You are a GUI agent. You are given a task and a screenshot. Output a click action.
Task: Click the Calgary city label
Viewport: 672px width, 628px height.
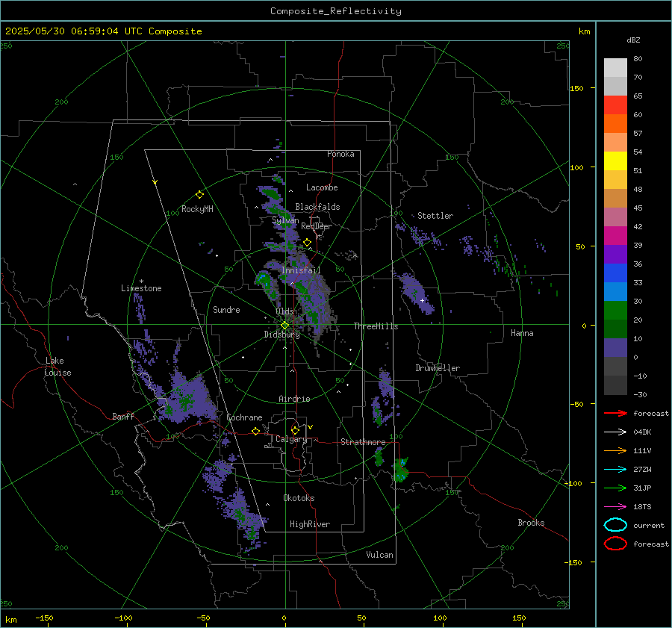pyautogui.click(x=291, y=439)
